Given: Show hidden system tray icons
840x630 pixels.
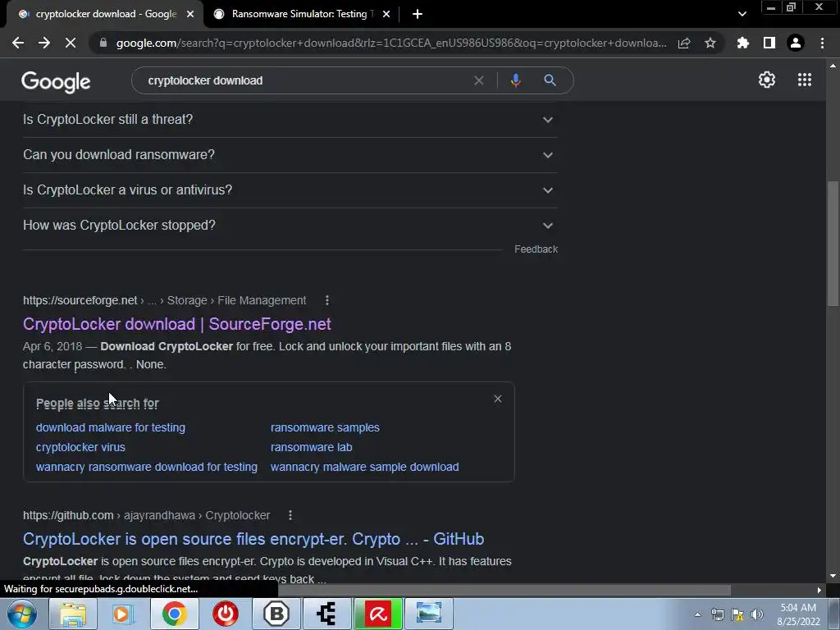Looking at the screenshot, I should tap(697, 614).
